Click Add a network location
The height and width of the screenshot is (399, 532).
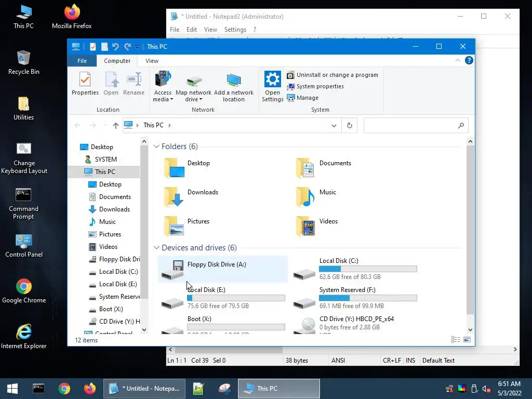[x=233, y=87]
